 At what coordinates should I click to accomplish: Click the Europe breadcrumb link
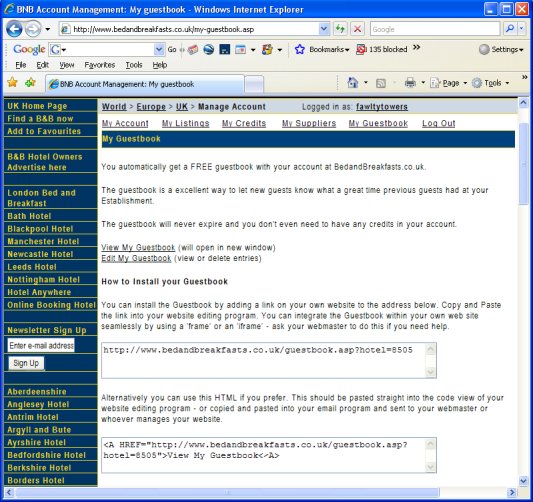click(151, 107)
